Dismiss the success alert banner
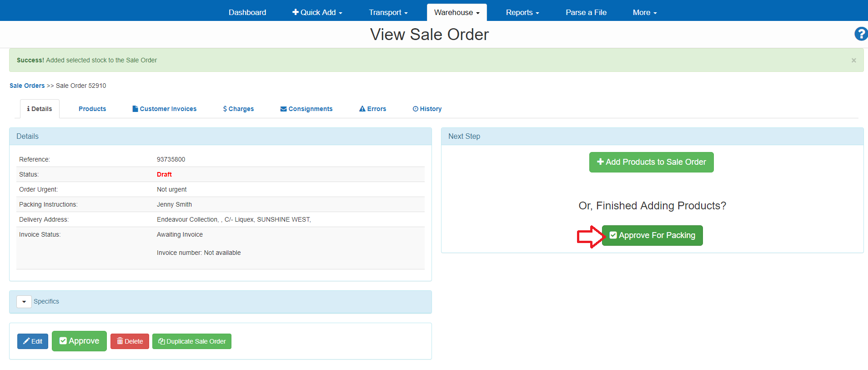This screenshot has width=868, height=370. pos(853,60)
